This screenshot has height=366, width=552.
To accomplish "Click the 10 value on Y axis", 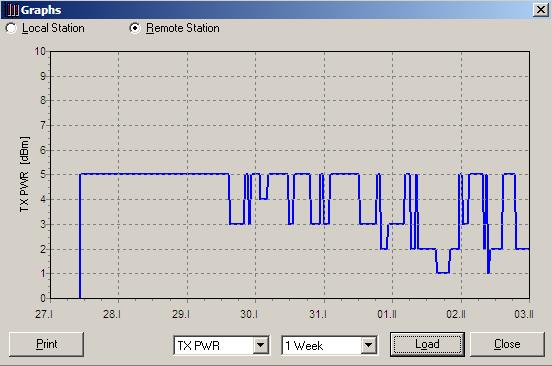I will (40, 51).
